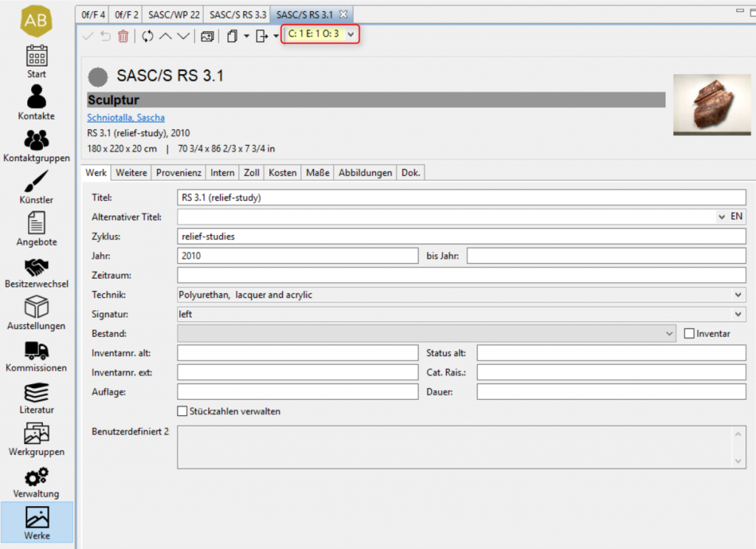Go to previous record with up chevron
This screenshot has height=549, width=756.
point(165,35)
